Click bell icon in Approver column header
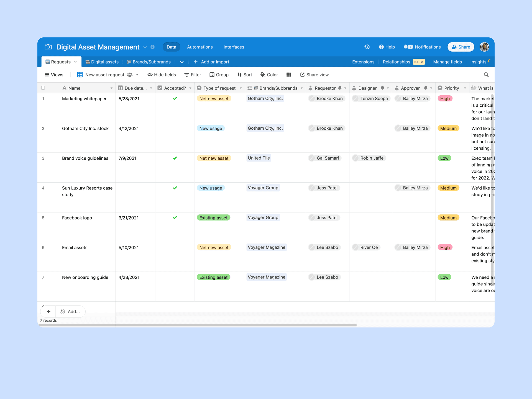The image size is (532, 399). point(426,88)
